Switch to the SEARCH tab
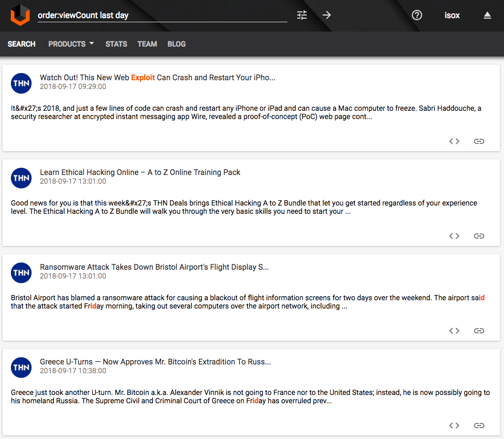The image size is (504, 439). [x=21, y=44]
